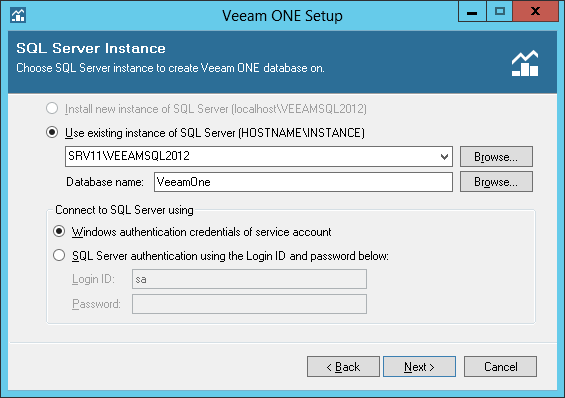Click the 'Database name:' label
The width and height of the screenshot is (565, 398).
tap(105, 182)
